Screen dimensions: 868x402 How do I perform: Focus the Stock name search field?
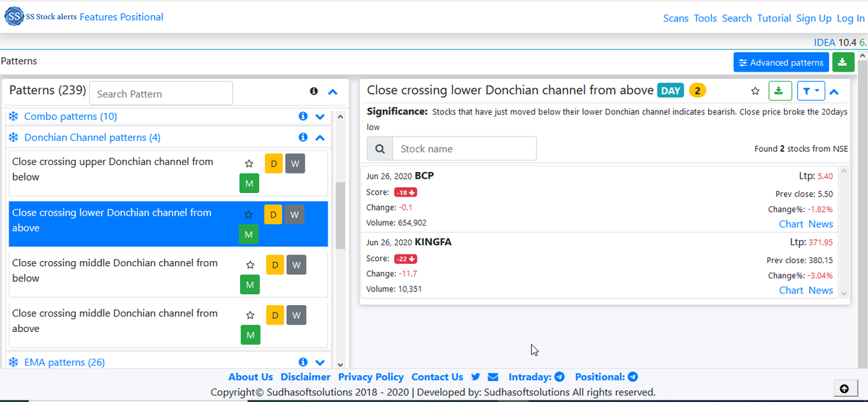coord(464,149)
